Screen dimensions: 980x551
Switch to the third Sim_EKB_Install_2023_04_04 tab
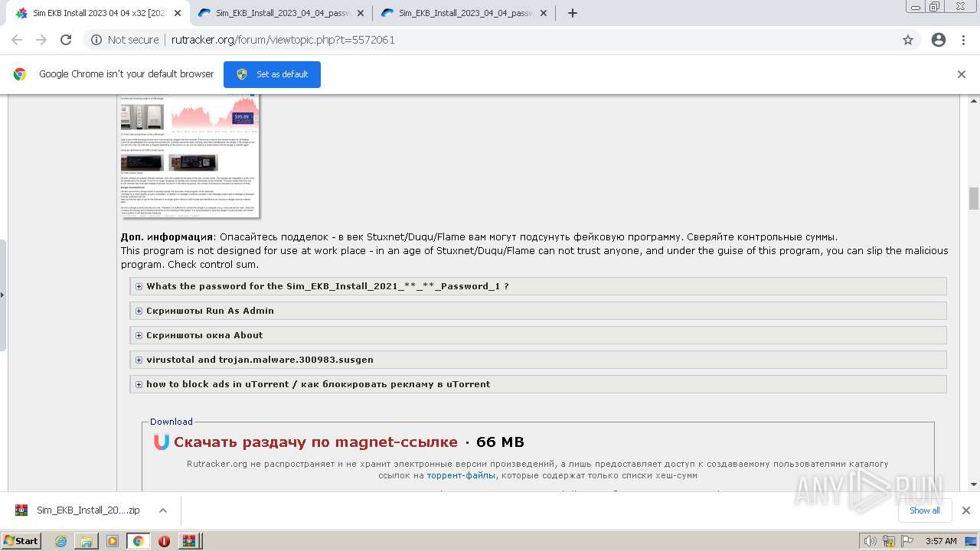point(462,13)
